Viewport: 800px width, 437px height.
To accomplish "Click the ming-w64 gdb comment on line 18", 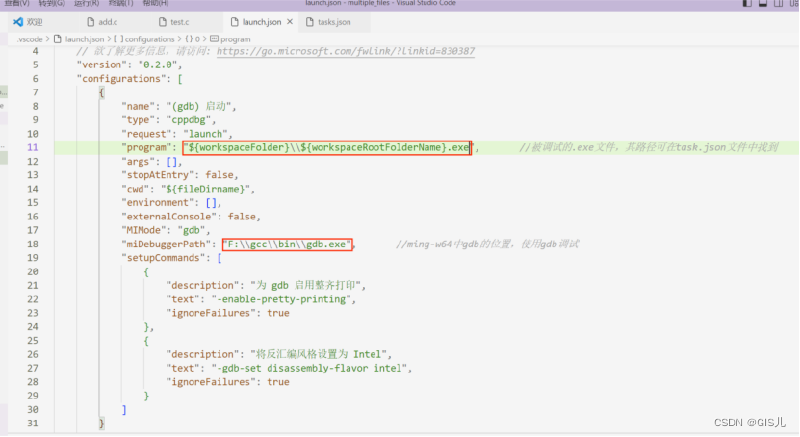I will [487, 244].
